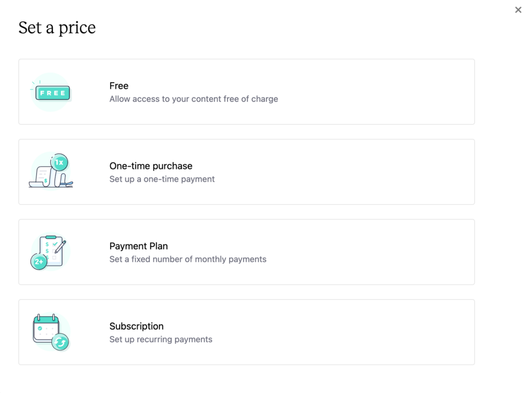
Task: Click 'Set up a one-time payment' description
Action: tap(162, 179)
